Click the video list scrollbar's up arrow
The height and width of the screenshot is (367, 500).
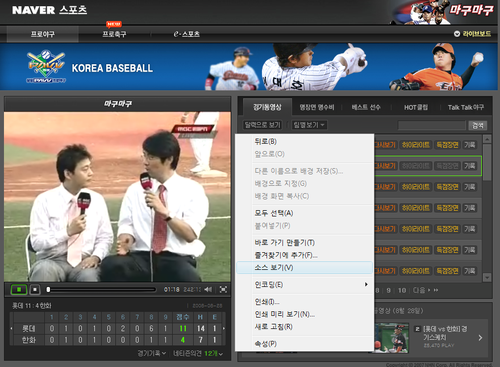[487, 139]
